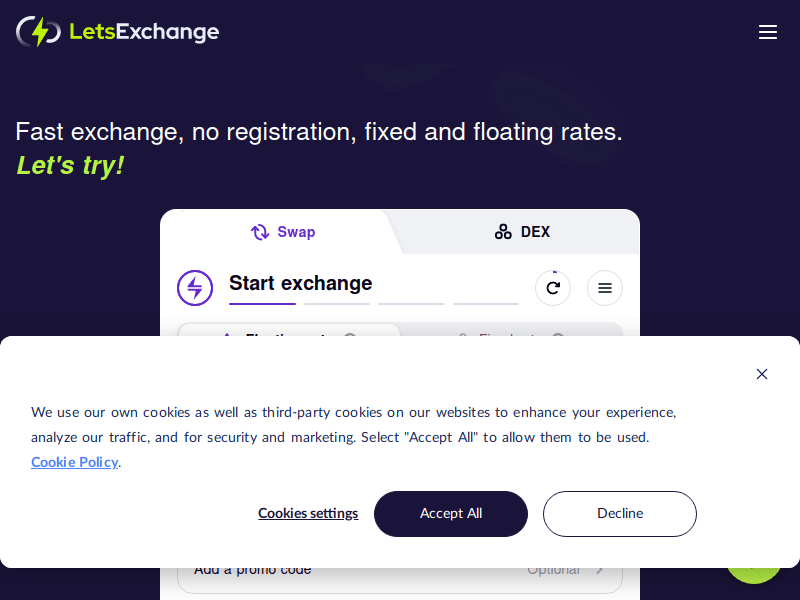
Task: Open the site navigation hamburger menu
Action: point(768,31)
